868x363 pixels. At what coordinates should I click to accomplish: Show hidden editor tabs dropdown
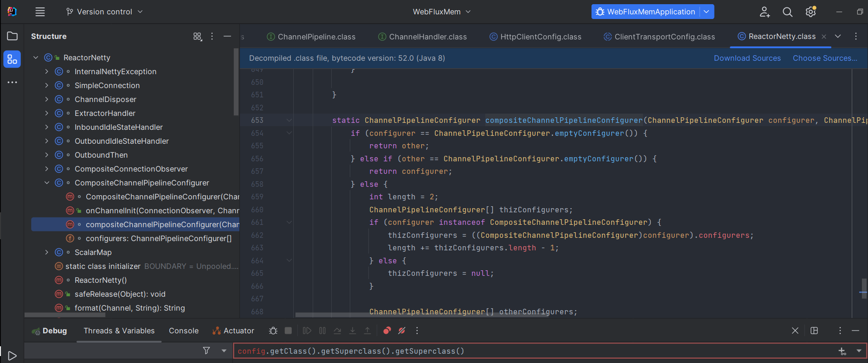(x=838, y=36)
